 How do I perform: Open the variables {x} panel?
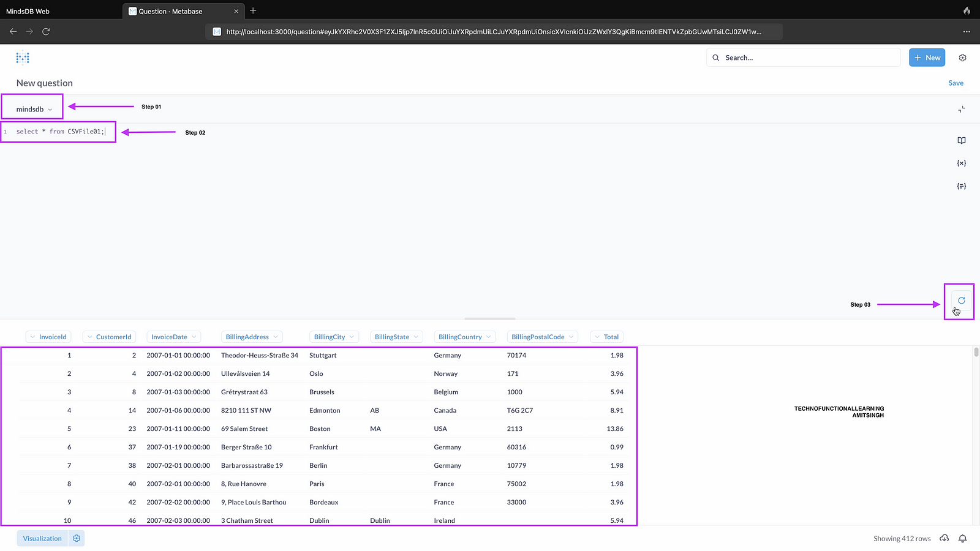(x=962, y=163)
